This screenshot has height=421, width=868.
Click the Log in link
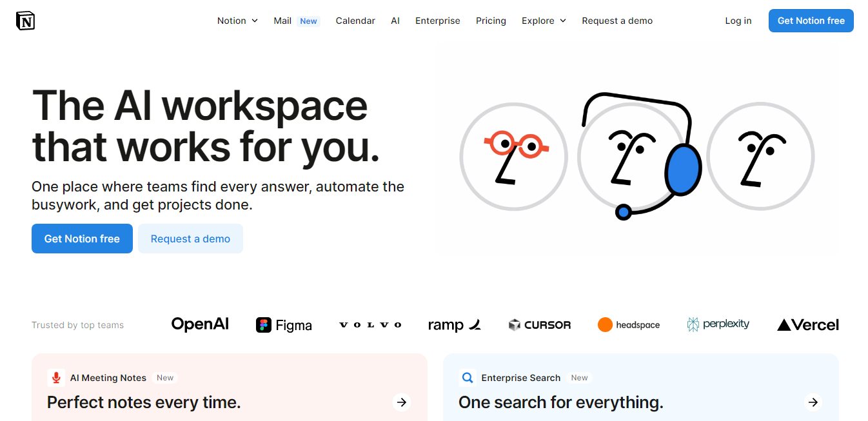[738, 21]
